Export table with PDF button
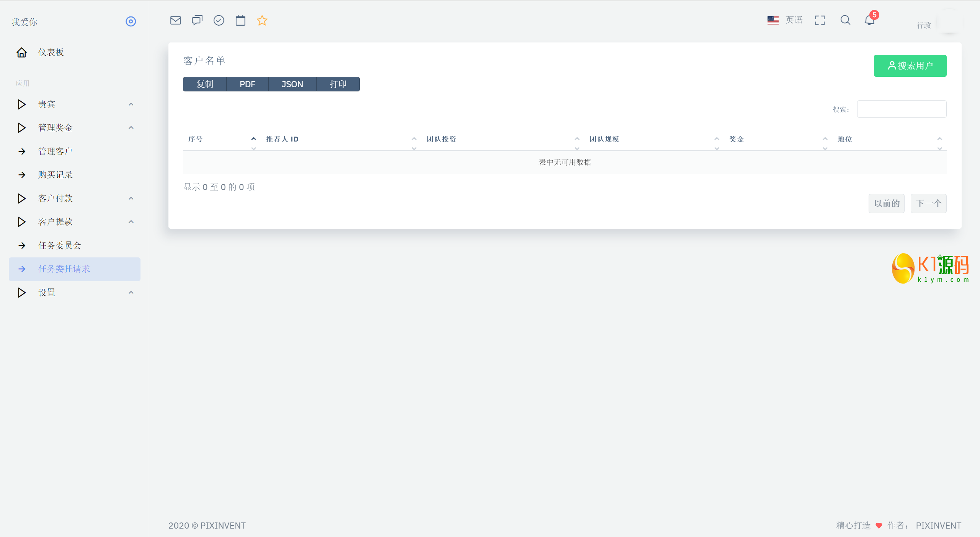Viewport: 980px width, 537px height. 247,84
